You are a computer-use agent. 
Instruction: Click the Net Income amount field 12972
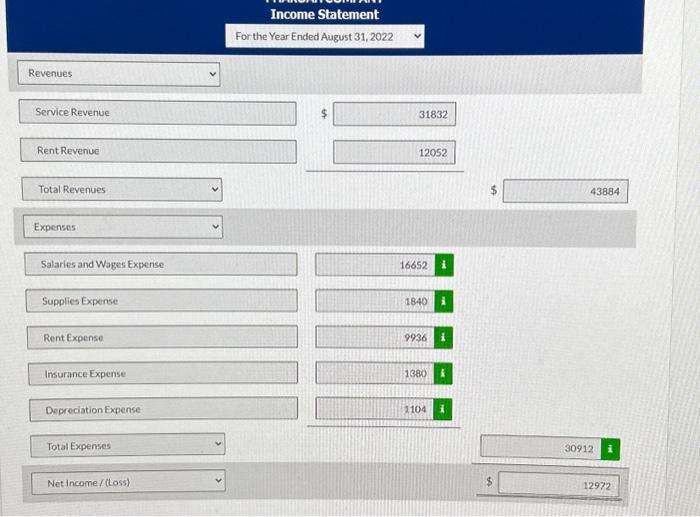click(558, 484)
